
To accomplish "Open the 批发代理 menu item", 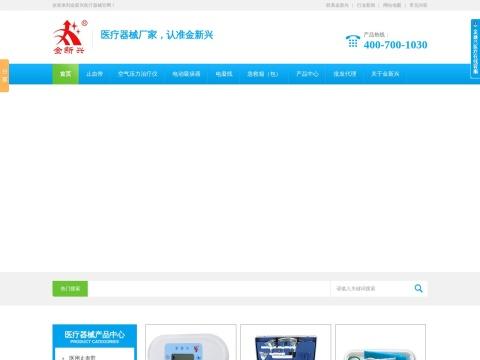I will pyautogui.click(x=345, y=74).
